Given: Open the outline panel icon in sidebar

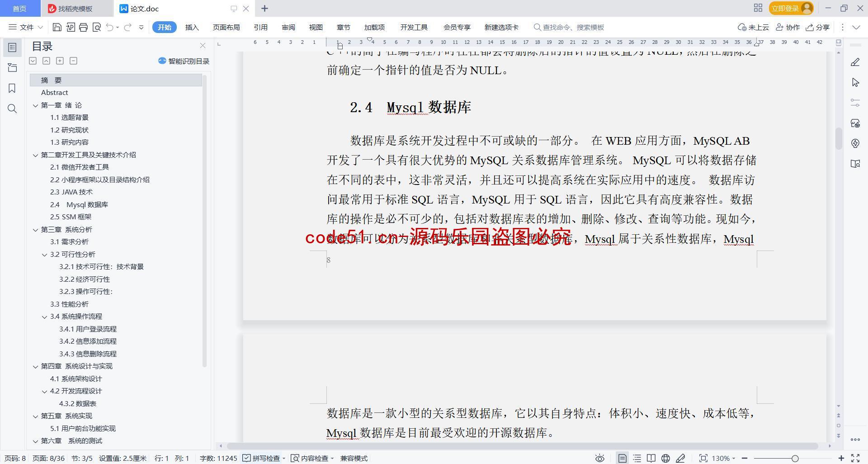Looking at the screenshot, I should 12,47.
